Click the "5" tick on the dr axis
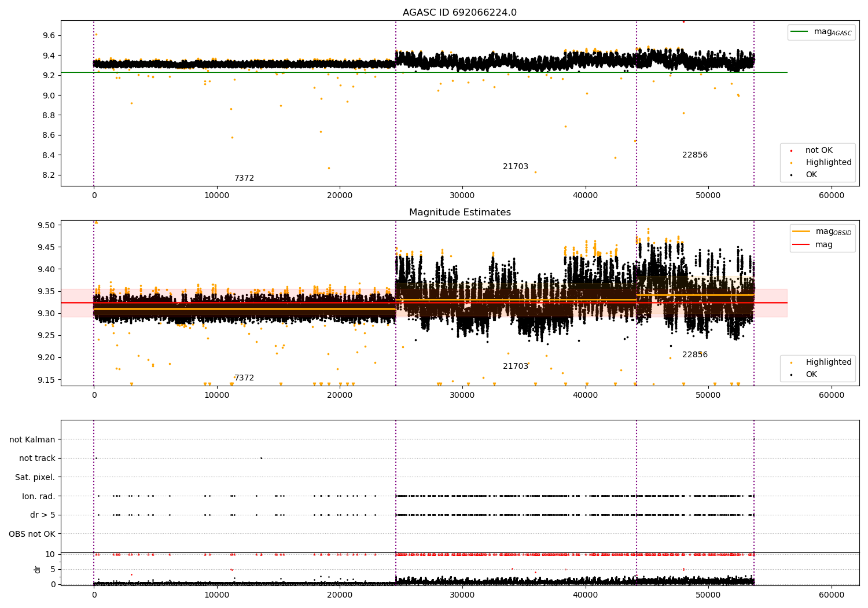Viewport: 868px width, 608px height. [x=53, y=569]
